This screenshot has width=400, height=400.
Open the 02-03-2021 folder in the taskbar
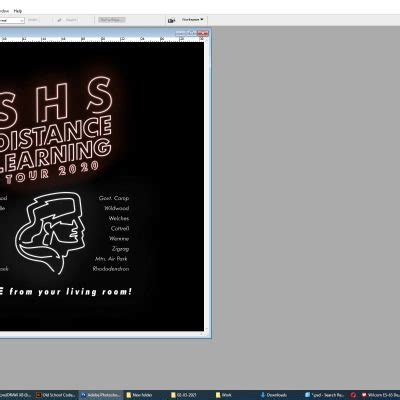[184, 395]
